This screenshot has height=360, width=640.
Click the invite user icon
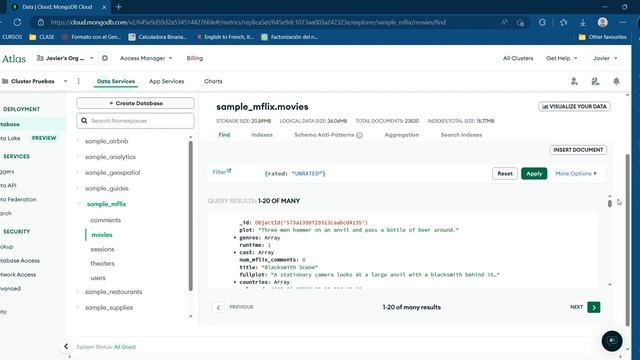coord(574,82)
